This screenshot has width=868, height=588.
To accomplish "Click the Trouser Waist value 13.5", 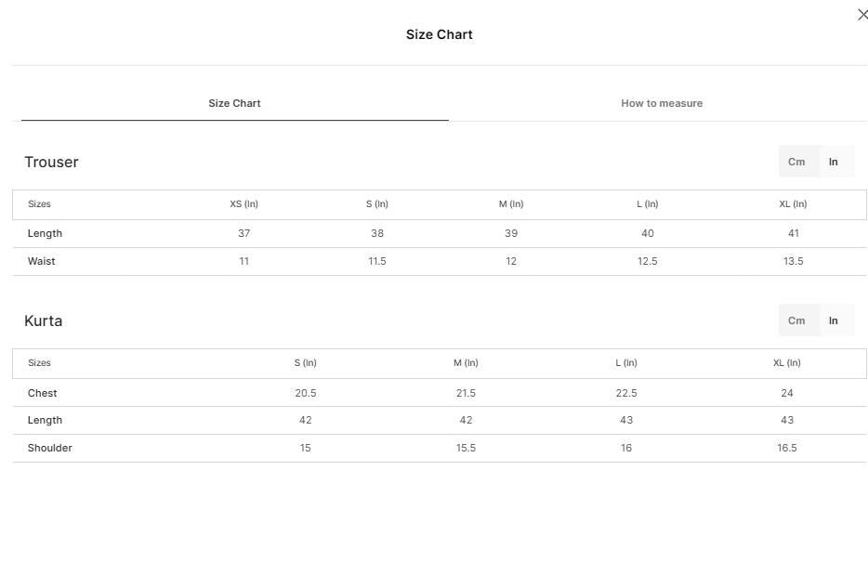I will (x=793, y=261).
